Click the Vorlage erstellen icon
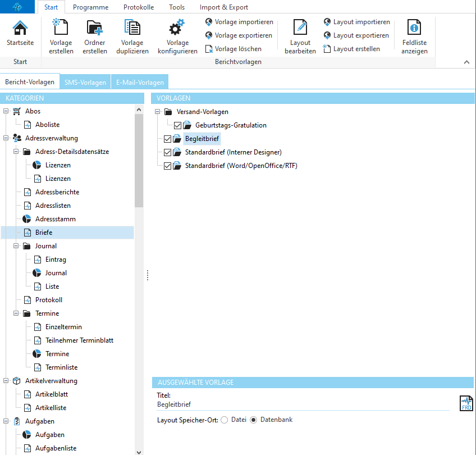Viewport: 476px width, 455px height. coord(61,28)
